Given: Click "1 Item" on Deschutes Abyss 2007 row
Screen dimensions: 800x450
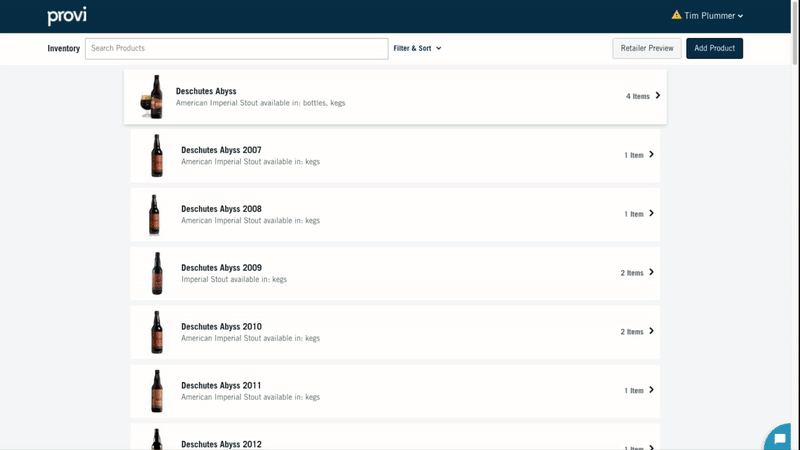Looking at the screenshot, I should pyautogui.click(x=634, y=155).
